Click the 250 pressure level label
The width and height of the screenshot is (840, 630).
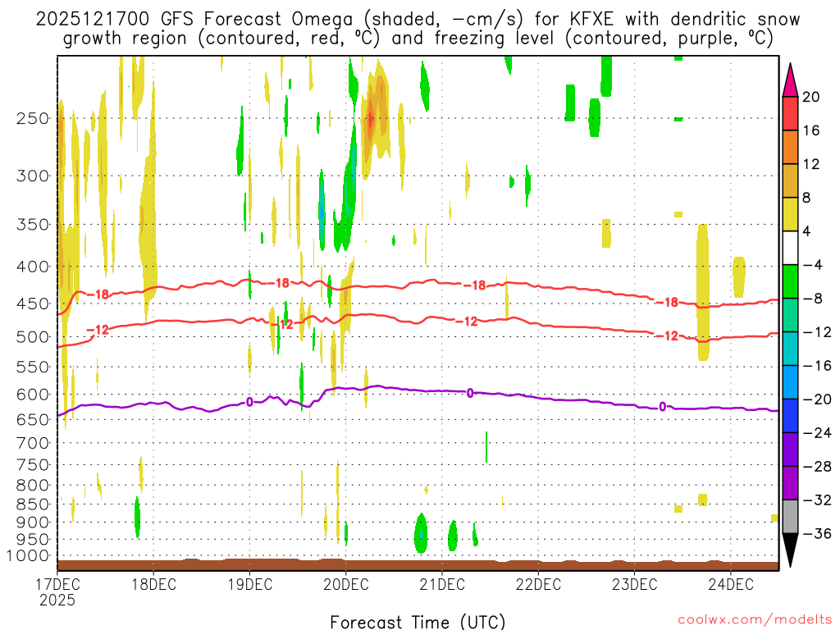click(x=33, y=118)
